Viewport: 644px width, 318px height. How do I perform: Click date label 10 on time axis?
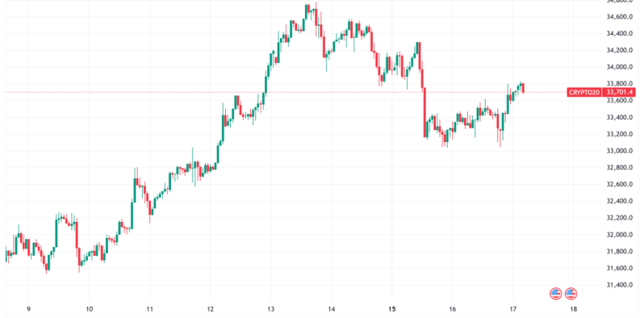[89, 309]
